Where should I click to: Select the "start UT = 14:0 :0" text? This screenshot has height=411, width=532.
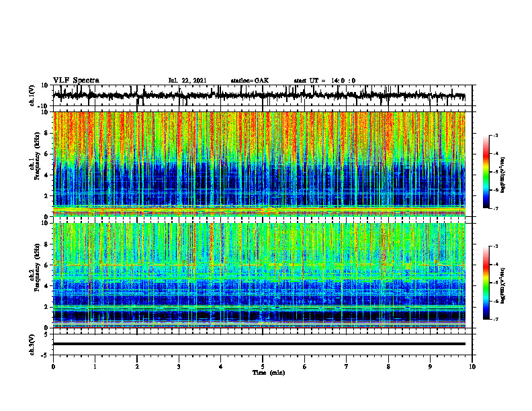pos(324,81)
